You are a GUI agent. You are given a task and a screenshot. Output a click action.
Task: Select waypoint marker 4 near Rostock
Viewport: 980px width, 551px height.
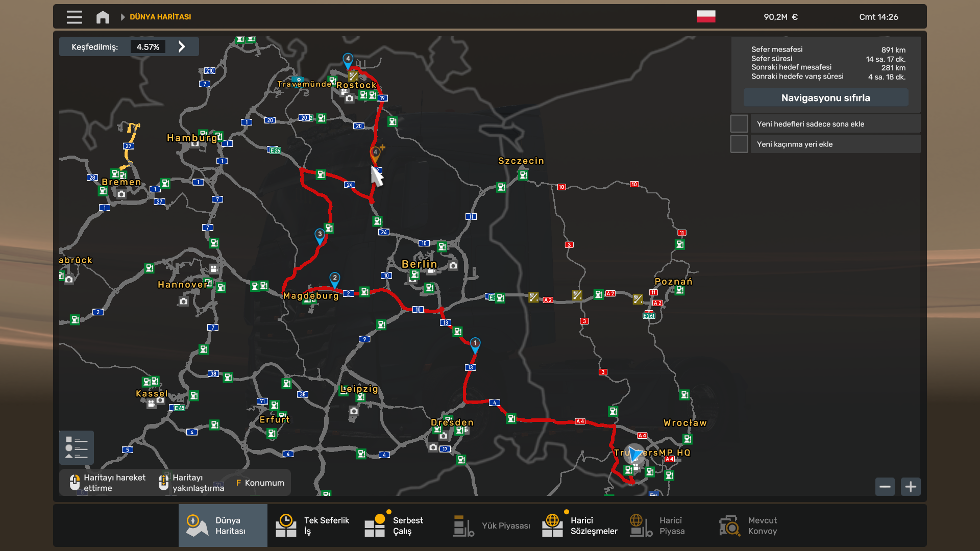pos(348,59)
